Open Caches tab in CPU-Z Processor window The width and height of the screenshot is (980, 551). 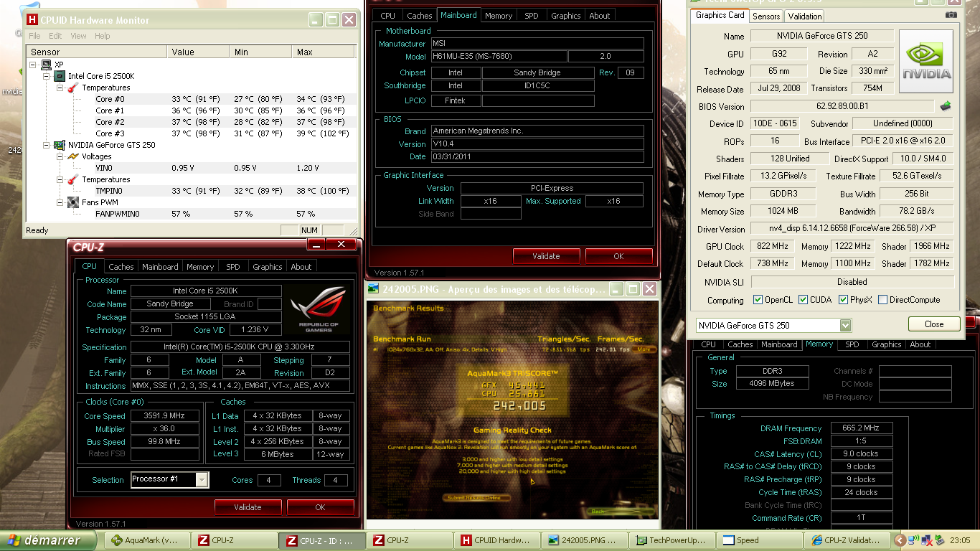[121, 267]
